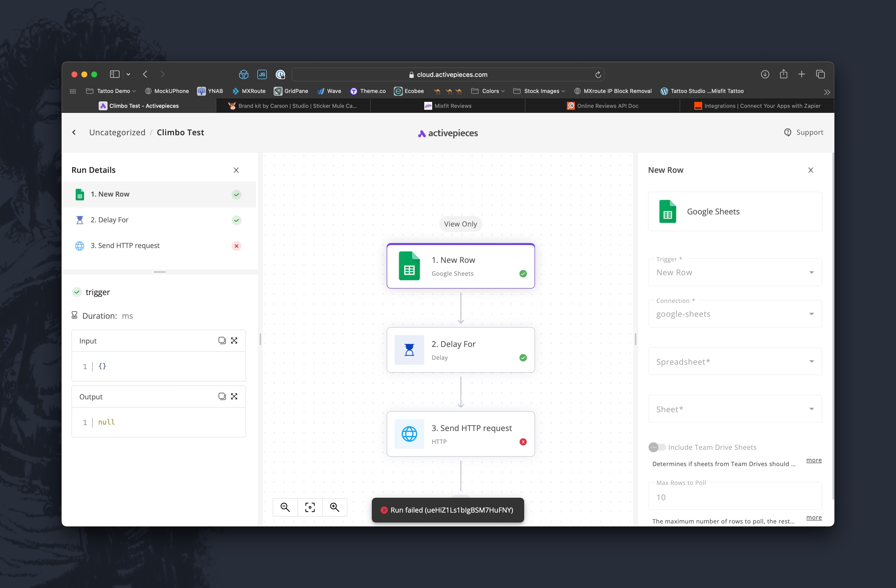This screenshot has width=896, height=588.
Task: Open the Trigger New Row dropdown
Action: pyautogui.click(x=735, y=272)
